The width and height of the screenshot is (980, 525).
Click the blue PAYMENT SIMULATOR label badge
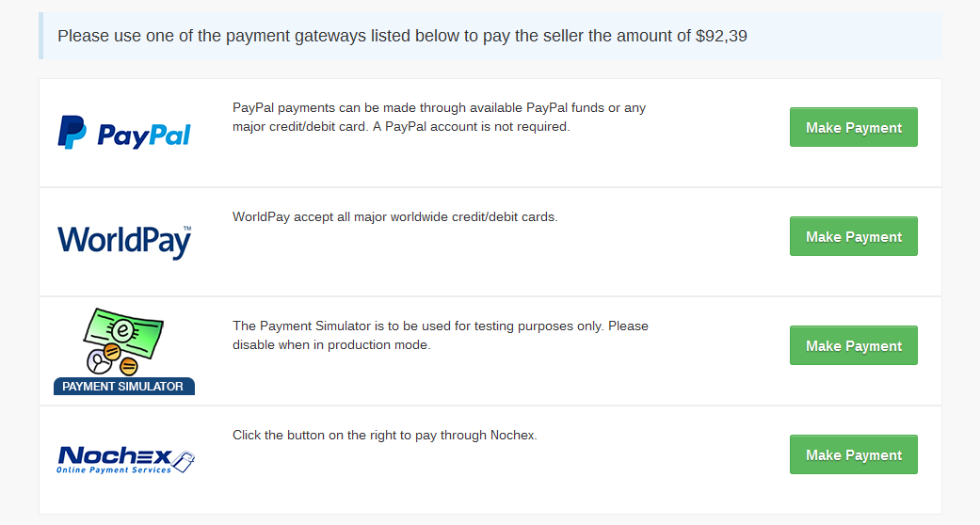point(123,386)
